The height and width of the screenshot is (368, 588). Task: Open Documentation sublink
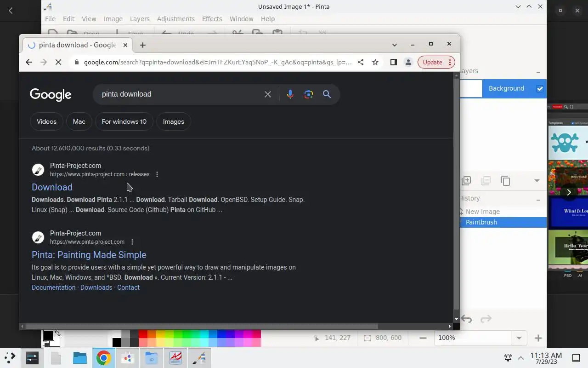click(x=53, y=287)
